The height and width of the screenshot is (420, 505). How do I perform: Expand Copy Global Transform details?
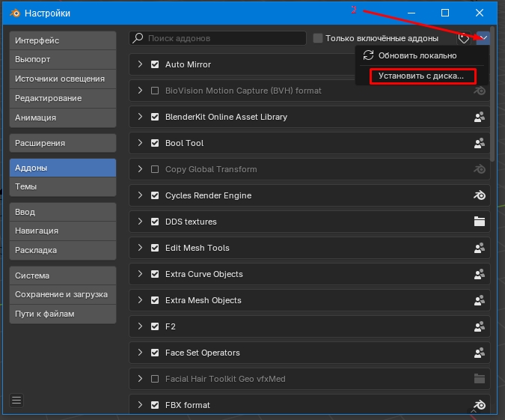(140, 169)
